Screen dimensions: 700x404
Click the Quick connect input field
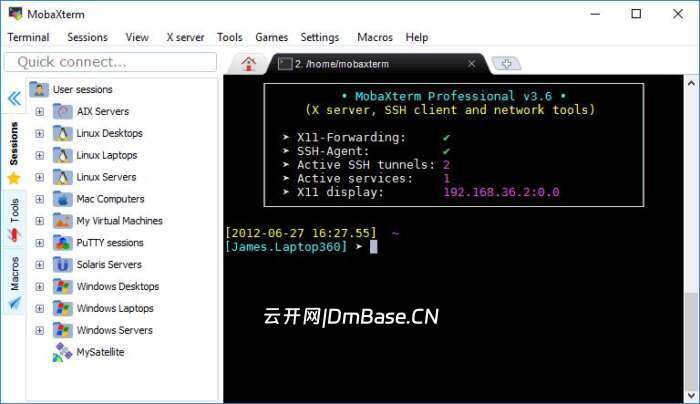tap(111, 62)
